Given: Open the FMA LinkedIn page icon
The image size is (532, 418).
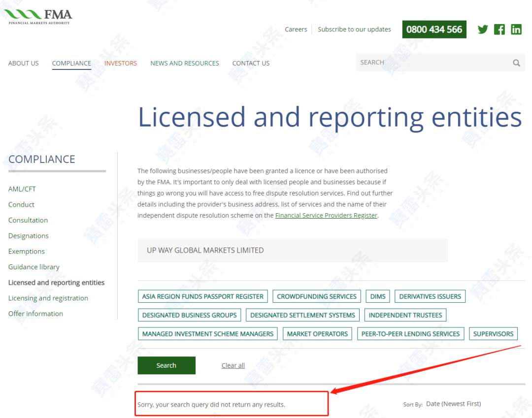Looking at the screenshot, I should click(x=516, y=30).
